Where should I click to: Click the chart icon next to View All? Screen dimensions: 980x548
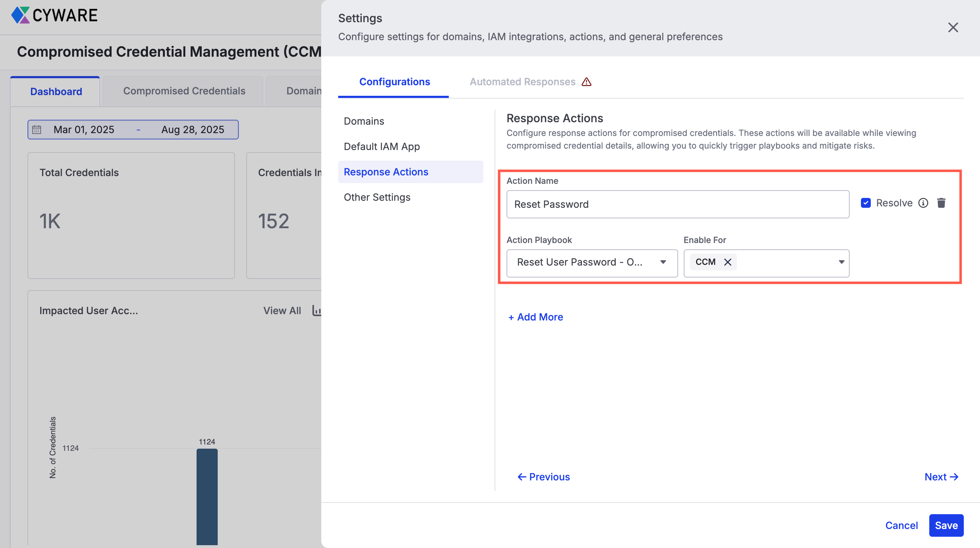[317, 310]
